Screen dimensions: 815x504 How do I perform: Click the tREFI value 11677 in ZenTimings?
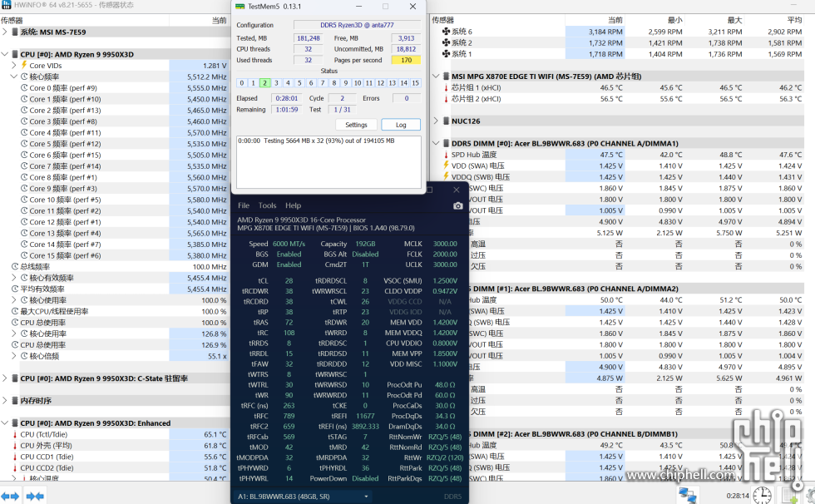pyautogui.click(x=365, y=416)
